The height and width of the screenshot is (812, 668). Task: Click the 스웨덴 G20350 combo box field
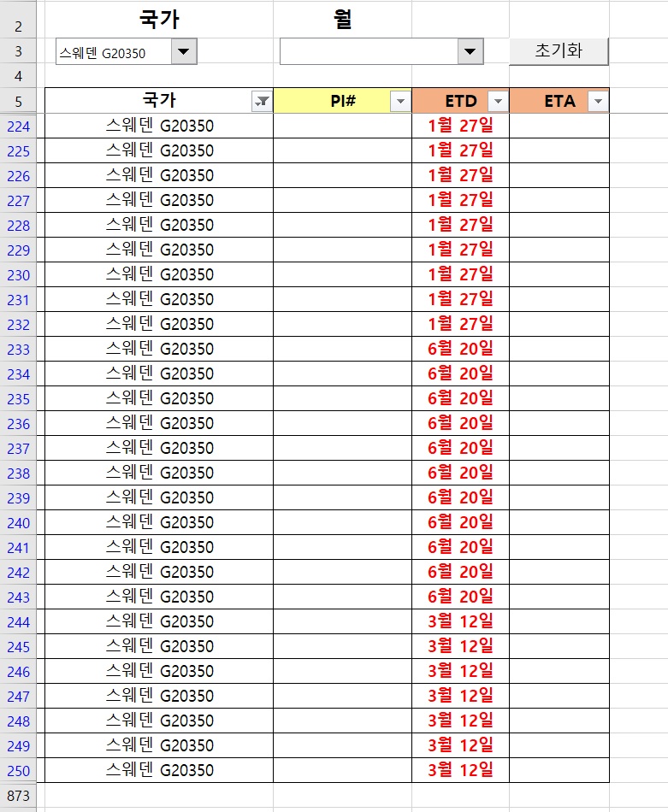point(114,52)
